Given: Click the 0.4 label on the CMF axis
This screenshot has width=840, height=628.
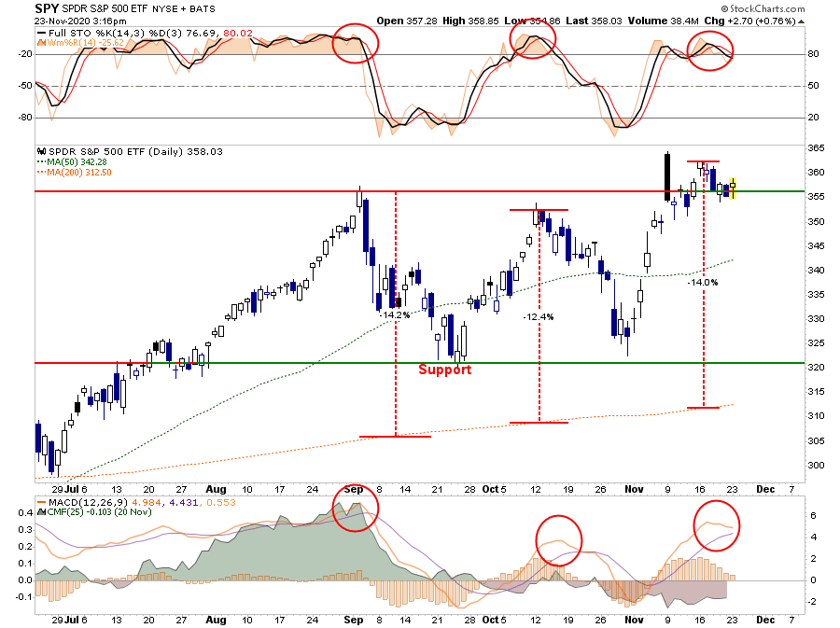Looking at the screenshot, I should [x=26, y=513].
